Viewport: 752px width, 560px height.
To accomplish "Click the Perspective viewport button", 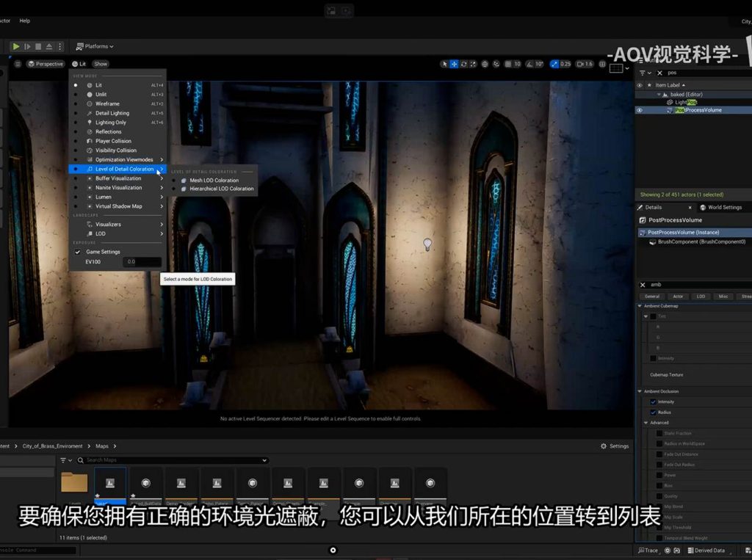I will (x=46, y=64).
